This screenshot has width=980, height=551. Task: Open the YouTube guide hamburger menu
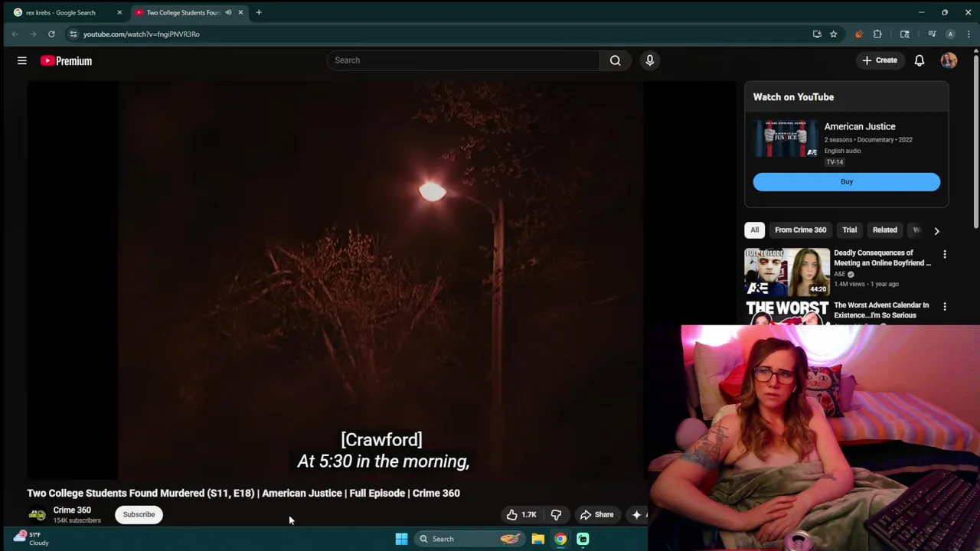22,60
